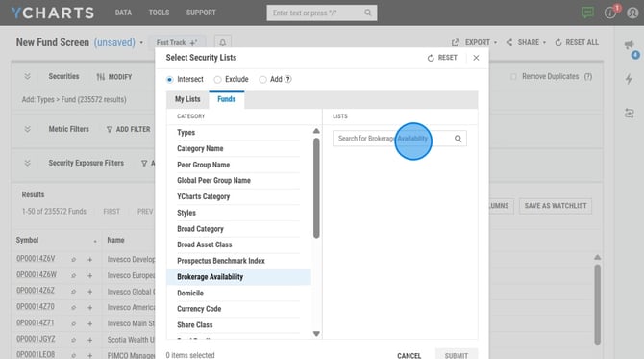Collapse the Metric Filters section chevron

pos(28,129)
